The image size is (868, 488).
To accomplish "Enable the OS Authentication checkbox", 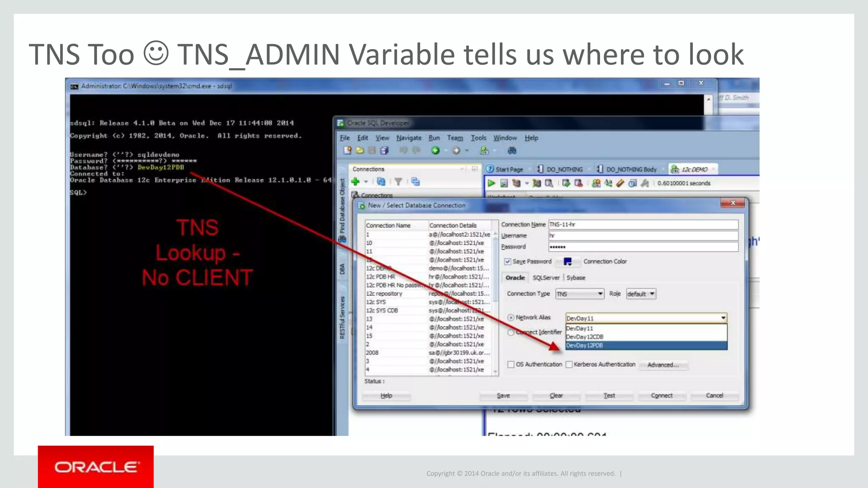I will (x=511, y=364).
